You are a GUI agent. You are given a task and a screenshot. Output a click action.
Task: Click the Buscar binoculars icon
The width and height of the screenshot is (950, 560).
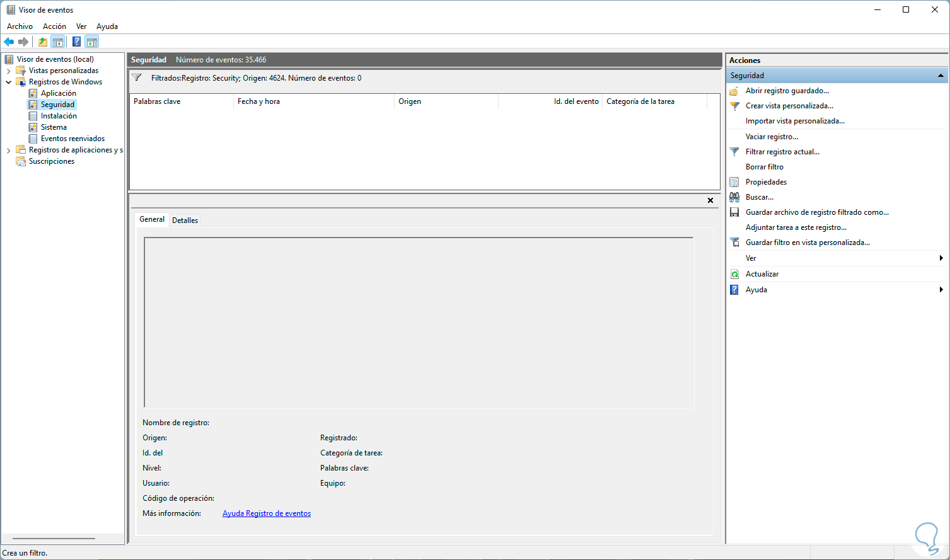point(734,197)
